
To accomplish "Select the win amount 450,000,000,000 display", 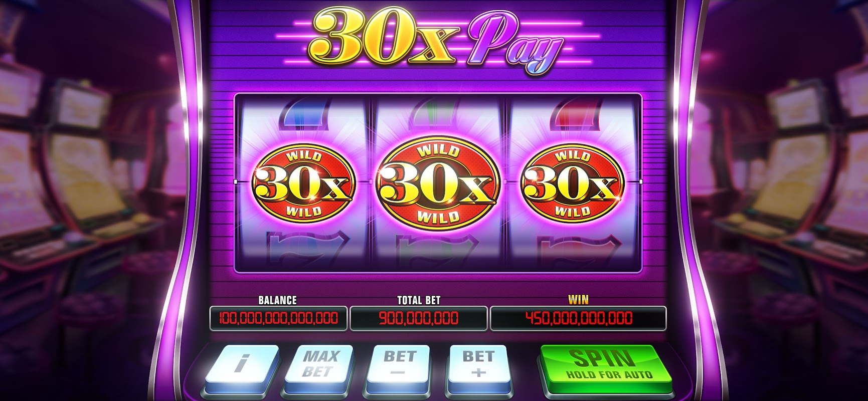I will pyautogui.click(x=578, y=318).
